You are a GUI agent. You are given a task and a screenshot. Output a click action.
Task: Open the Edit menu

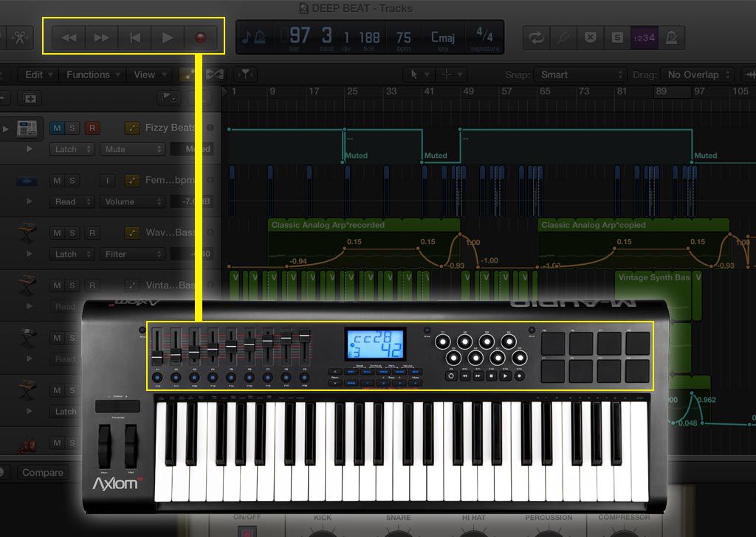point(38,75)
